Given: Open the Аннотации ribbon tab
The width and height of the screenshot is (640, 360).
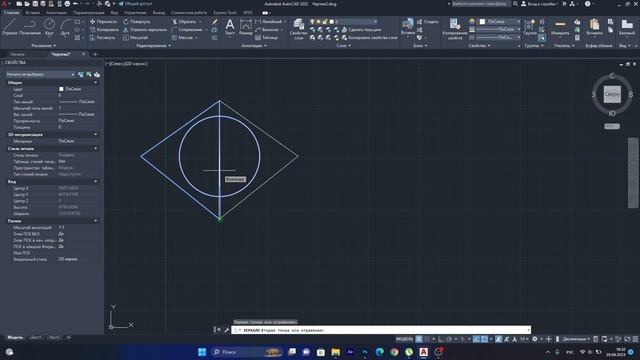Looking at the screenshot, I should tap(56, 13).
